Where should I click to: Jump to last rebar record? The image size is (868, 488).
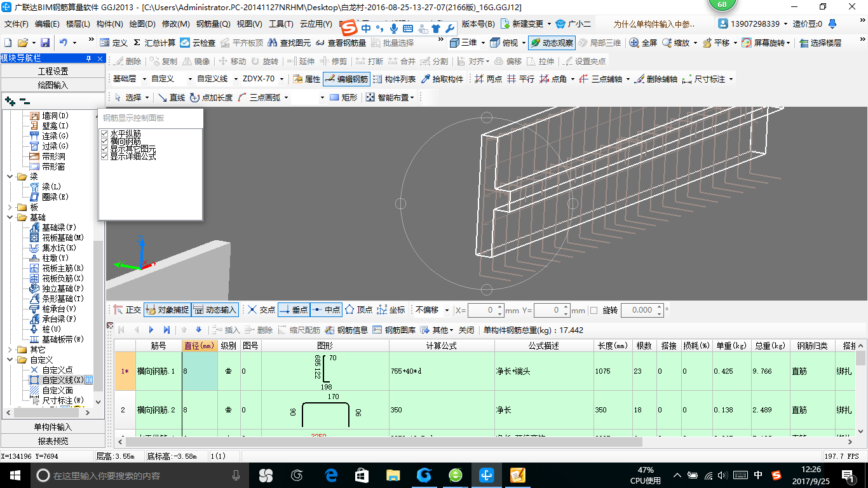(166, 330)
